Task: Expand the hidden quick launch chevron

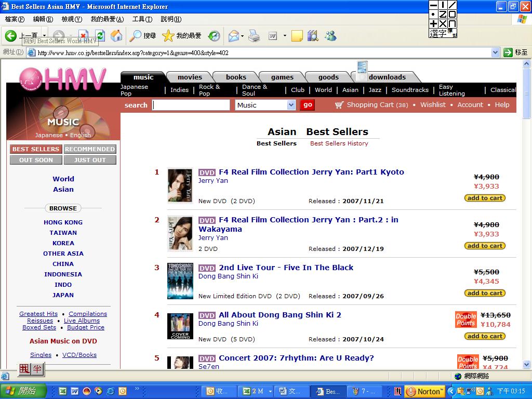Action: coord(137,389)
